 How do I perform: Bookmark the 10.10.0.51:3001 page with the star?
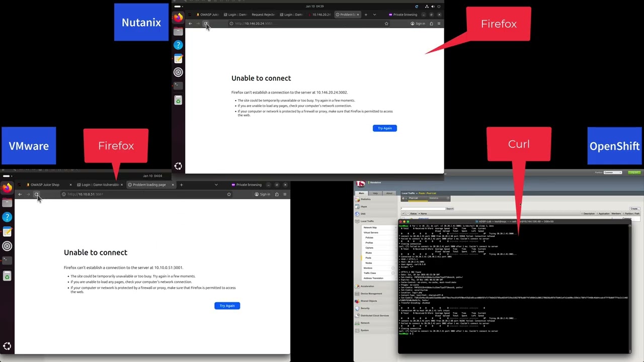point(229,194)
